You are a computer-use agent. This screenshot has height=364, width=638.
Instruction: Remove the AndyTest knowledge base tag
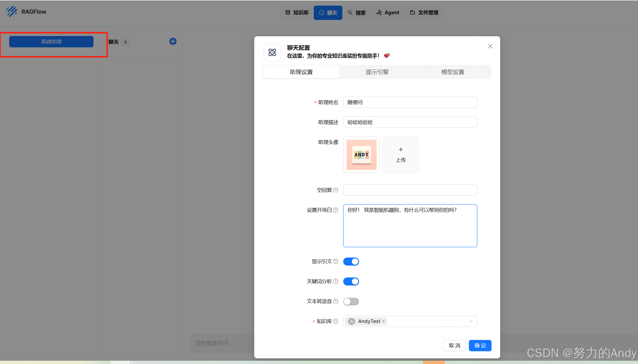coord(383,321)
